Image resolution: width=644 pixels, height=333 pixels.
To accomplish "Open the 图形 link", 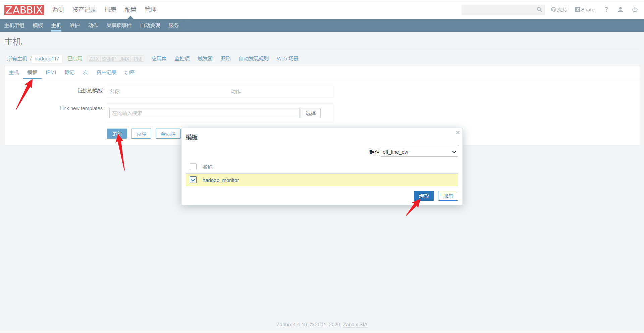I will click(x=226, y=59).
